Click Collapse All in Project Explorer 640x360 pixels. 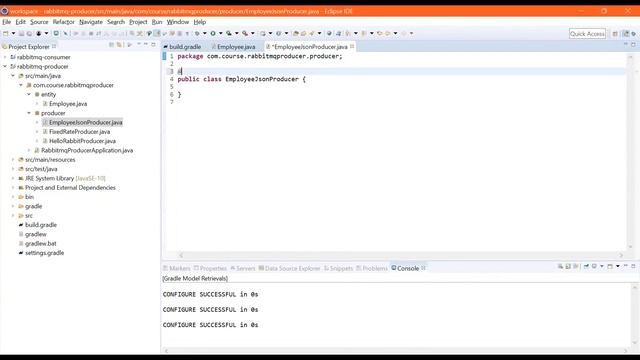111,45
